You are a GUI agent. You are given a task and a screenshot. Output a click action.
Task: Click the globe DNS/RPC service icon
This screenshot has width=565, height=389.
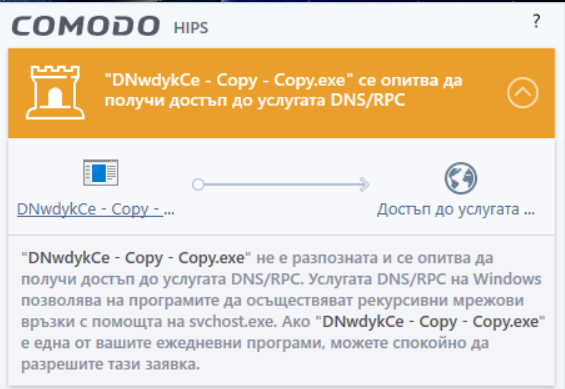tap(461, 178)
